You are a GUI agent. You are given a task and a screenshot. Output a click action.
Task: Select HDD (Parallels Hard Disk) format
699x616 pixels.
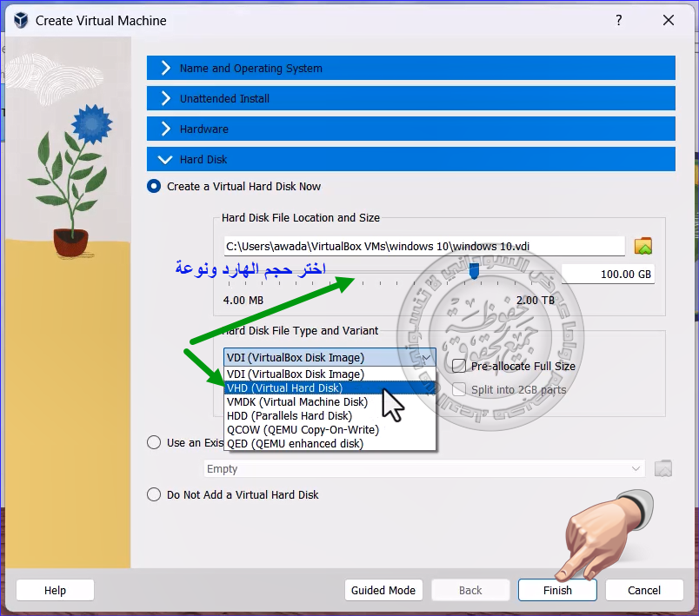pyautogui.click(x=289, y=416)
